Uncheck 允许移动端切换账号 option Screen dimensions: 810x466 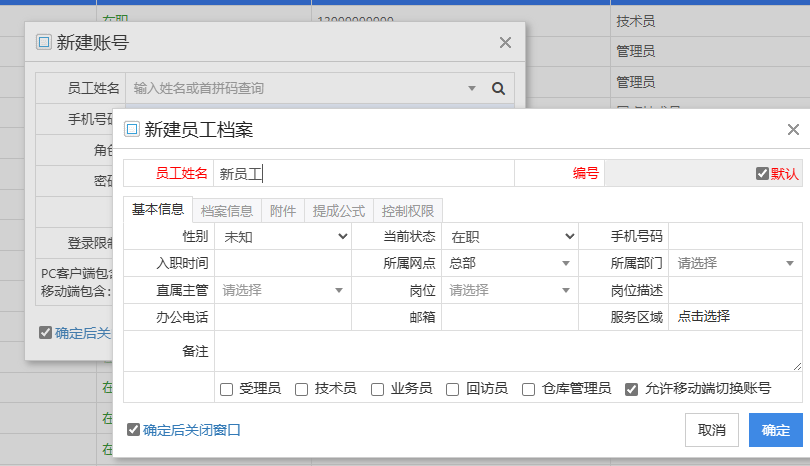pyautogui.click(x=631, y=389)
